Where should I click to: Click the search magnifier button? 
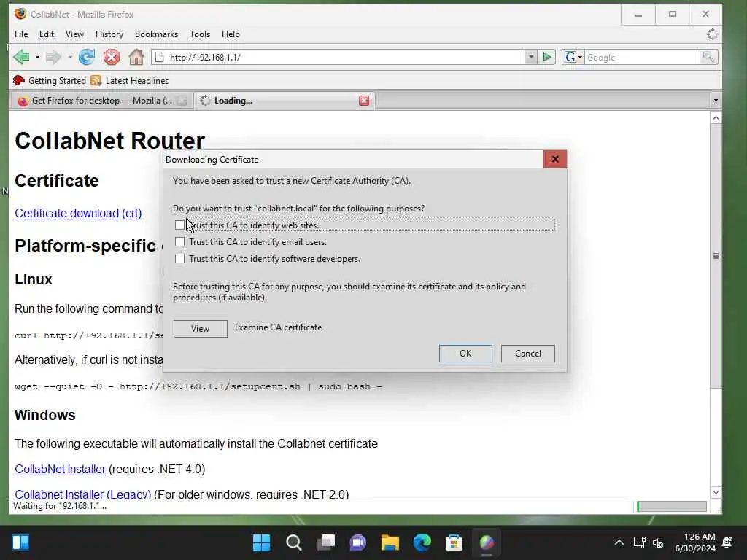click(x=709, y=57)
